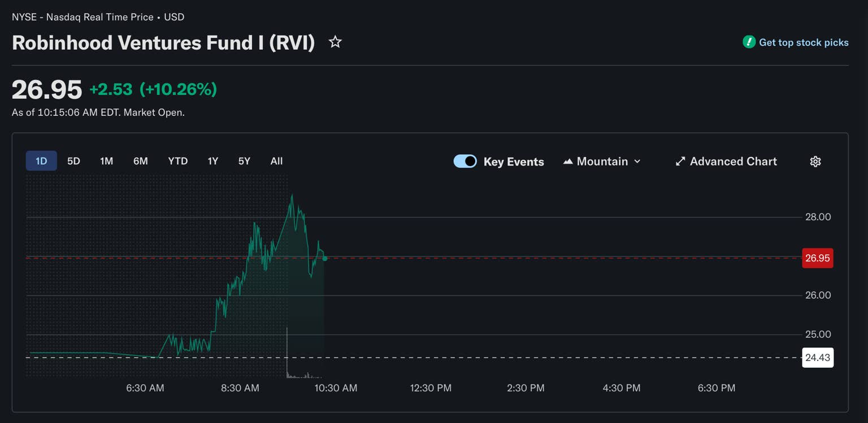Screen dimensions: 868x423
Task: Select the 1D time range tab
Action: 41,161
